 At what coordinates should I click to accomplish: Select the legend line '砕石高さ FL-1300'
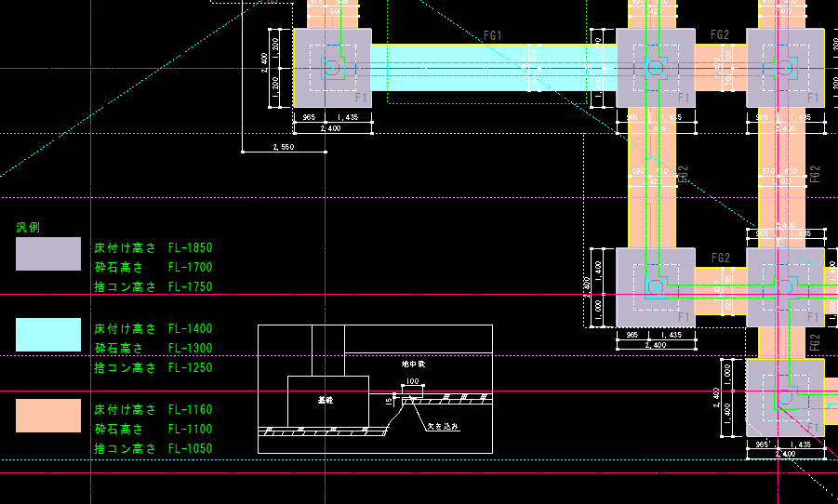click(153, 349)
